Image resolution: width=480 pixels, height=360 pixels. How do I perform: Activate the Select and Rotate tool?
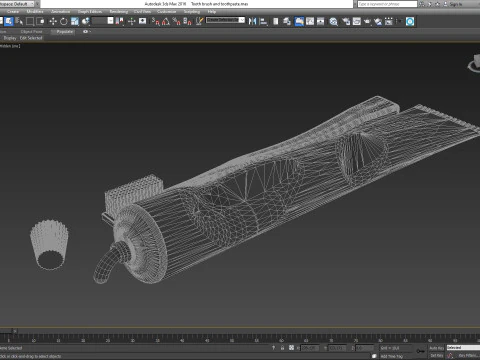[x=64, y=21]
